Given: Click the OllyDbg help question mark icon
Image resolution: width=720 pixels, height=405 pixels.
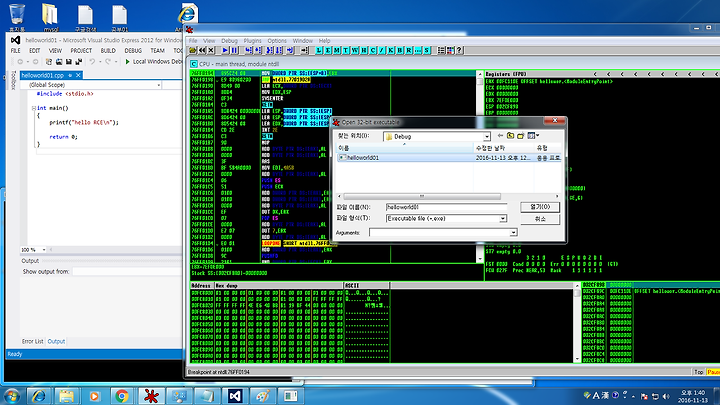Looking at the screenshot, I should coord(459,50).
